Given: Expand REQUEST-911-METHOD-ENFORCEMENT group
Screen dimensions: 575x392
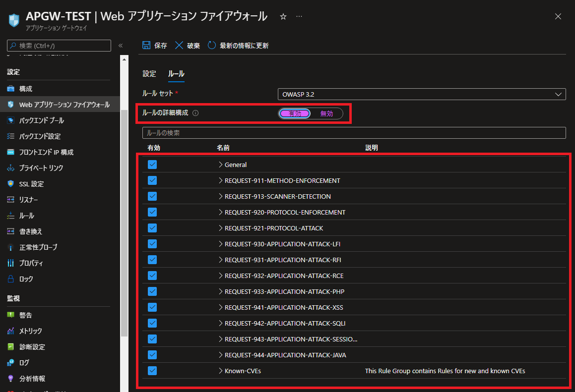Looking at the screenshot, I should pyautogui.click(x=220, y=180).
